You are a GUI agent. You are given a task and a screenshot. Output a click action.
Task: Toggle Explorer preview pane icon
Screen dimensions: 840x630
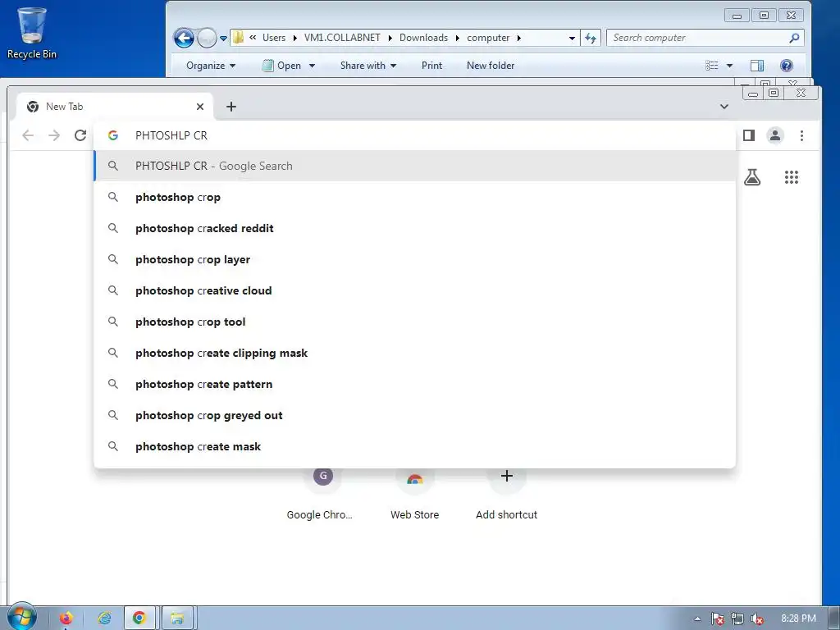coord(757,66)
